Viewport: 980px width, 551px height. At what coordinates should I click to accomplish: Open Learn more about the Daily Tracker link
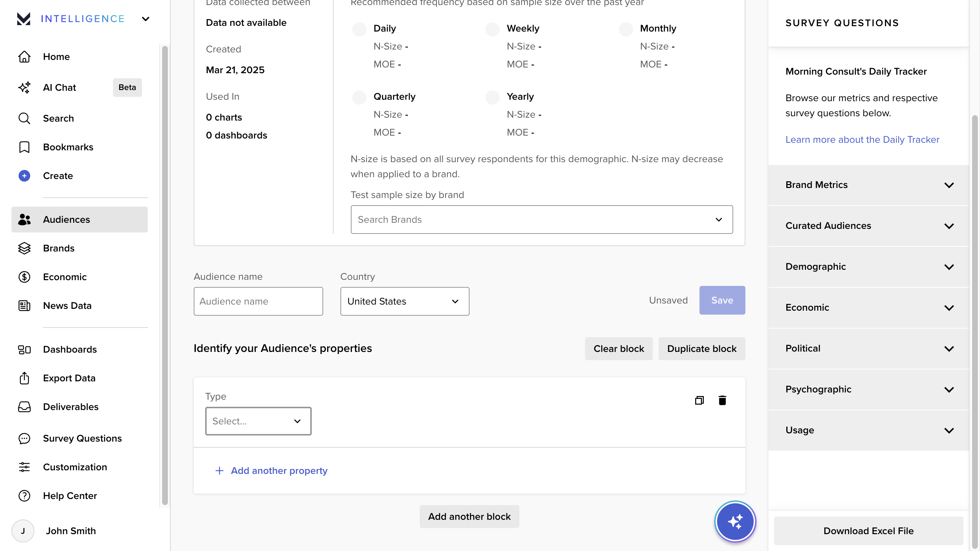click(862, 140)
